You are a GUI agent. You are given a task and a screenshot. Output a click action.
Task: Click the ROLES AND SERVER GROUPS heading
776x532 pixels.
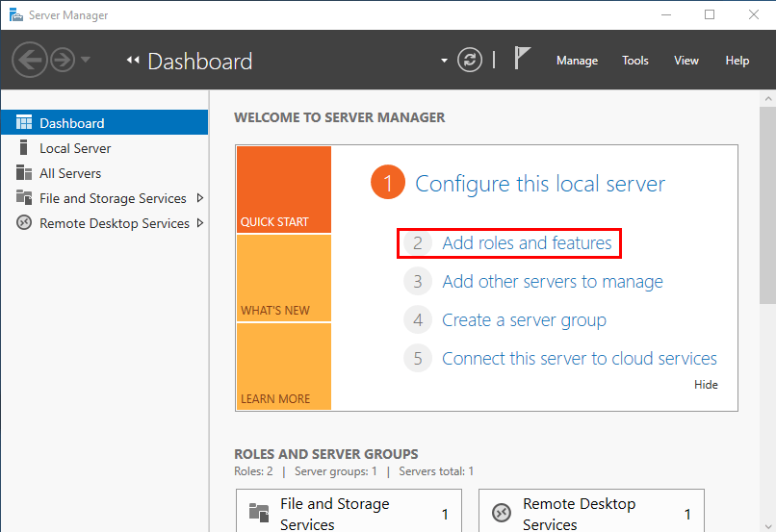pyautogui.click(x=326, y=454)
